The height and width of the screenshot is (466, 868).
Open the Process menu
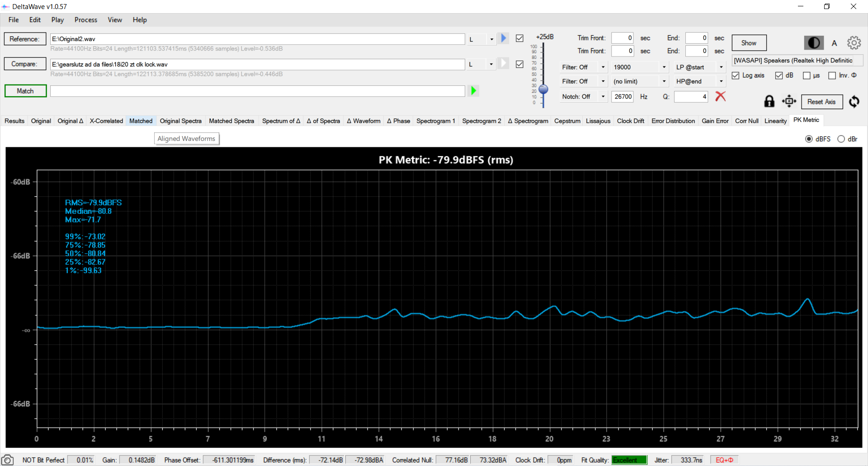click(86, 20)
